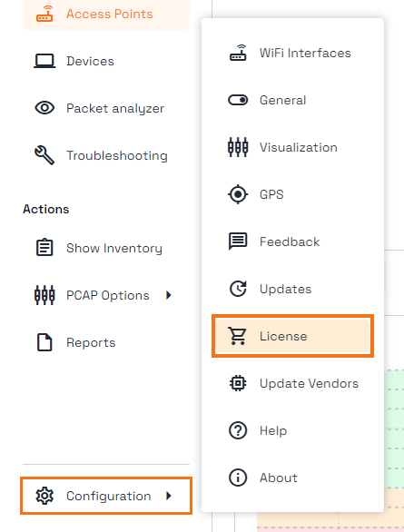This screenshot has width=404, height=532.
Task: Click the Show Inventory action
Action: coord(106,248)
